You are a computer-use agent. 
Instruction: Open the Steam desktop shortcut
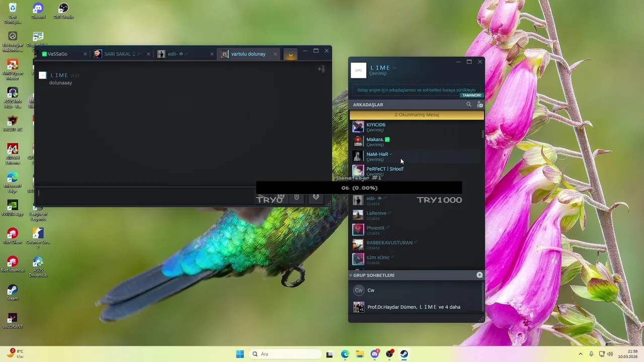pyautogui.click(x=13, y=293)
